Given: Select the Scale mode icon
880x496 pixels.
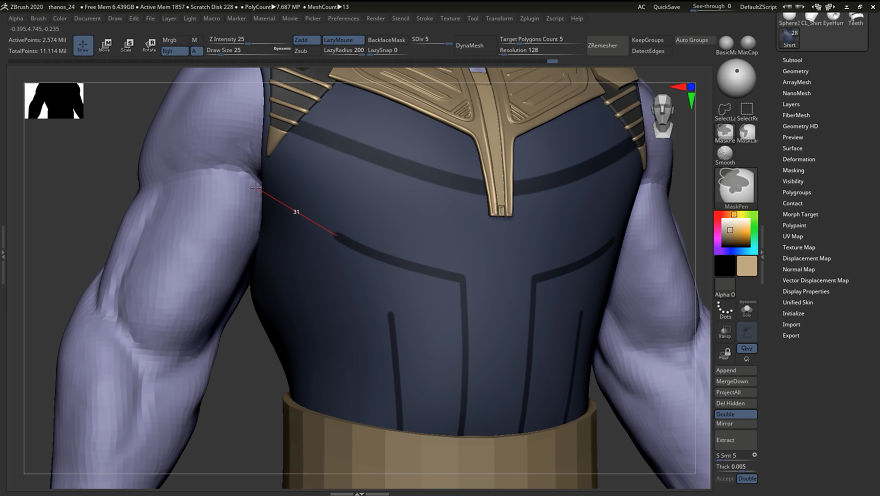Looking at the screenshot, I should coord(127,45).
